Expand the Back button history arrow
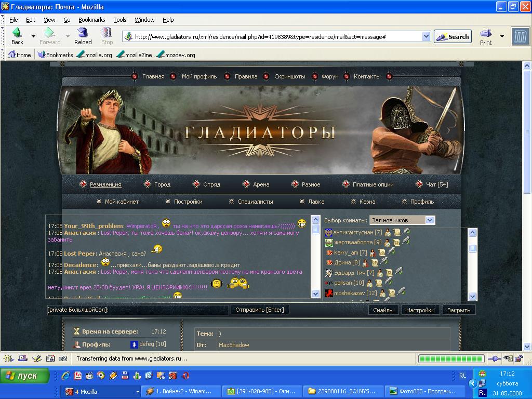Viewport: 532px width, 399px height. (33, 36)
